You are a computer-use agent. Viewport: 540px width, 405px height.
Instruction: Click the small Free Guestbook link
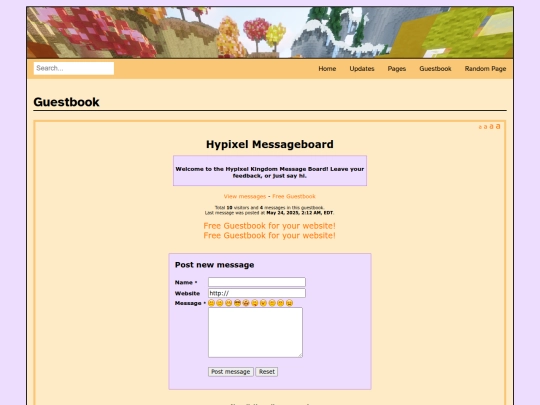[294, 196]
